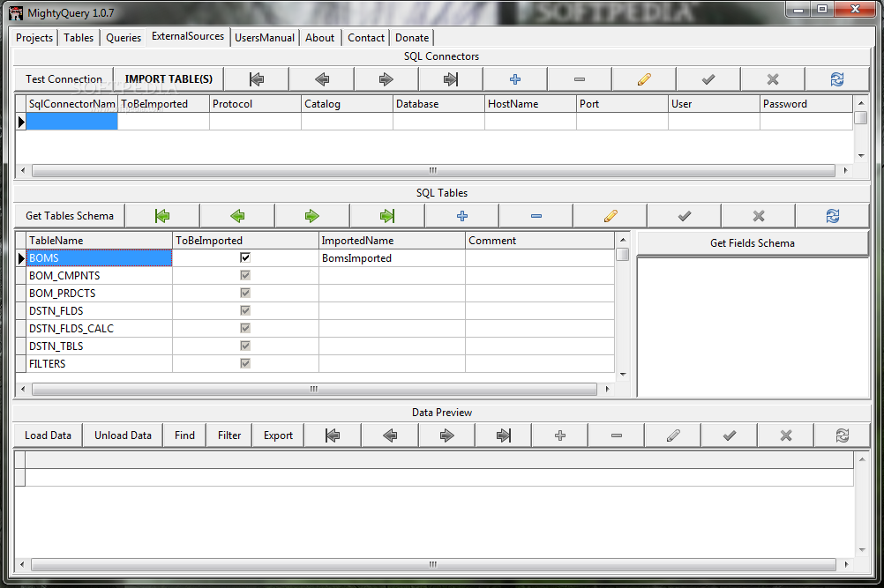Toggle ToBeImported for DSTN_FLDS_CALC
Screen dimensions: 884x588
pyautogui.click(x=245, y=328)
